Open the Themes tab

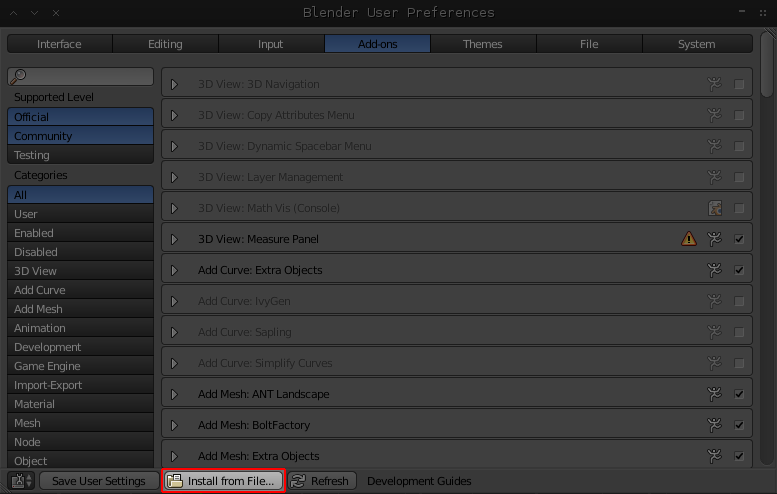tap(483, 44)
